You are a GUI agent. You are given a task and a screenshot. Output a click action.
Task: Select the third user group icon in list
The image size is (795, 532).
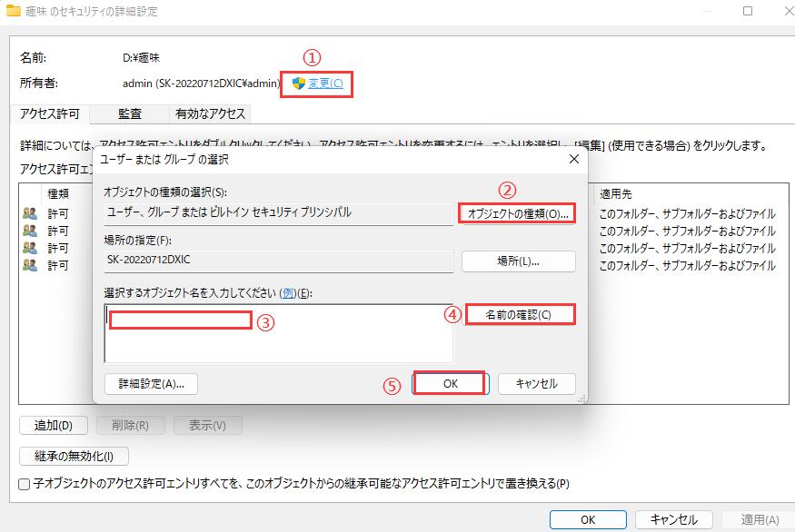pyautogui.click(x=30, y=248)
